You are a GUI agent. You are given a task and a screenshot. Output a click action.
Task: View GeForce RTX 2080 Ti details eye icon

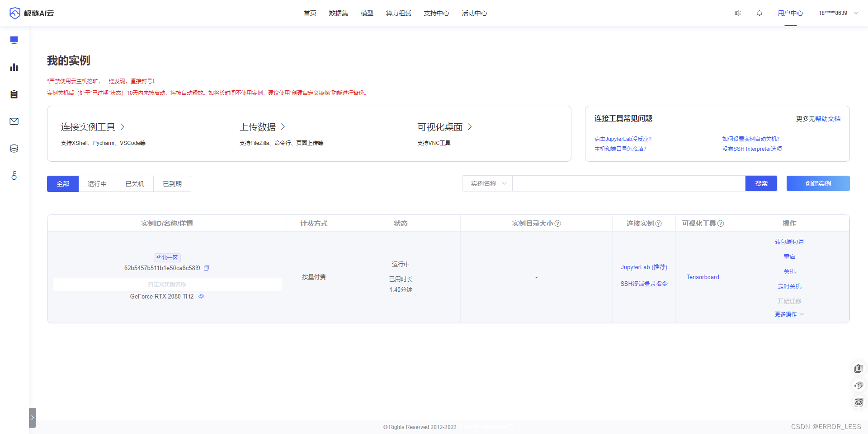201,297
